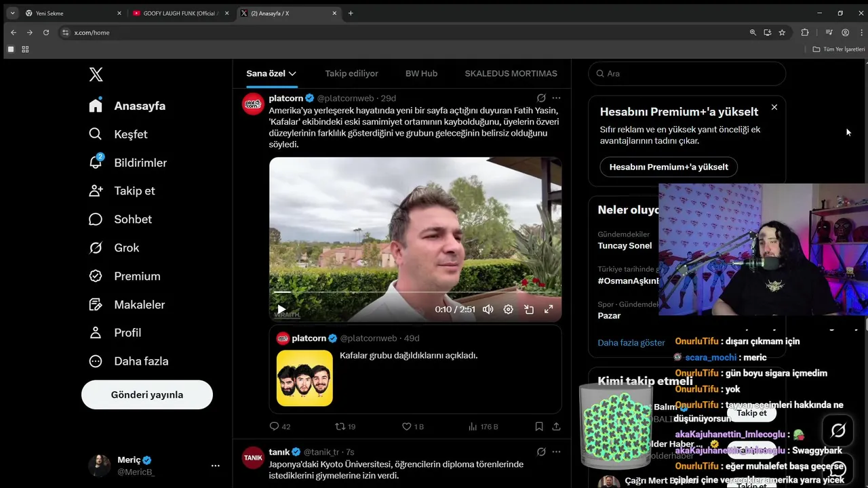Open browser extensions menu

click(x=805, y=33)
